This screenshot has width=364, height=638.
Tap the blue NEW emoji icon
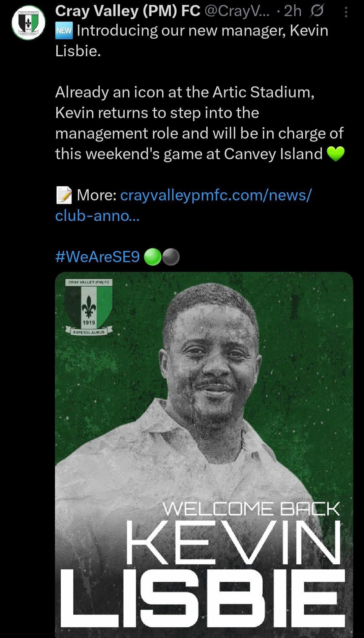point(64,31)
